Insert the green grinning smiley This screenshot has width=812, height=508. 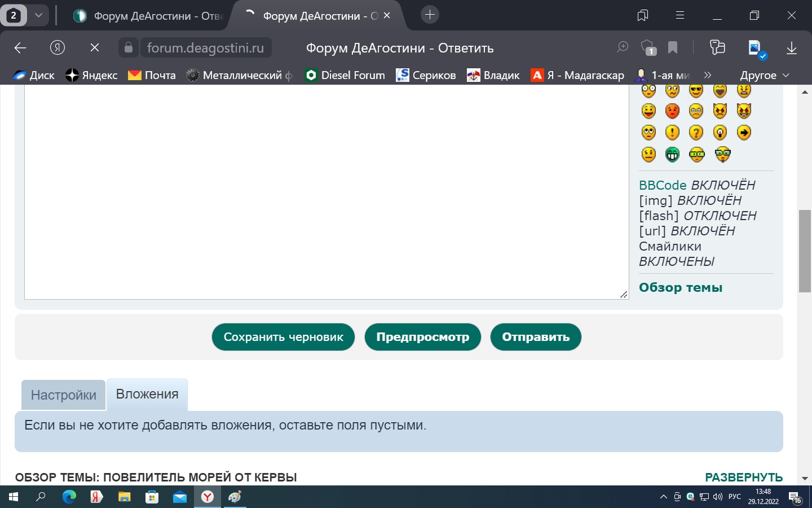(672, 155)
